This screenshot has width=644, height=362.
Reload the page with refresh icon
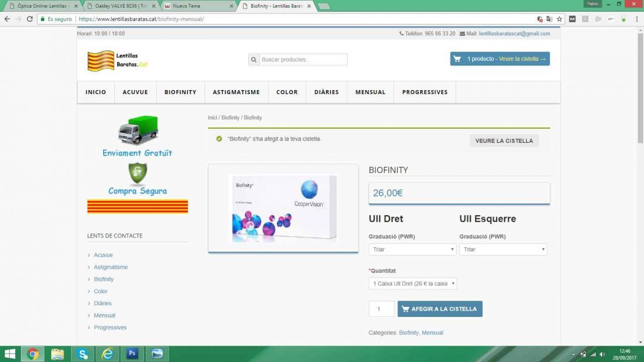coord(30,19)
